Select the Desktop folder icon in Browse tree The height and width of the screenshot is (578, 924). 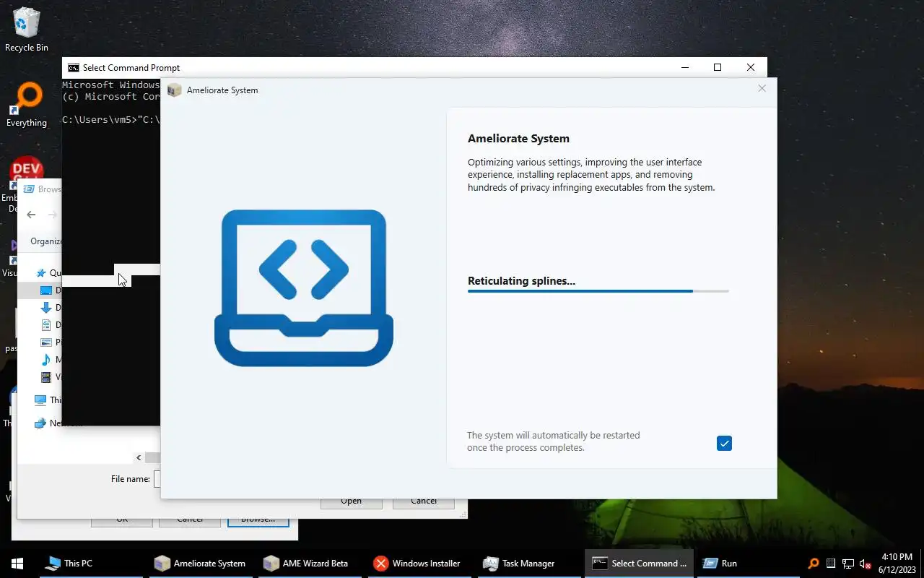pyautogui.click(x=46, y=290)
